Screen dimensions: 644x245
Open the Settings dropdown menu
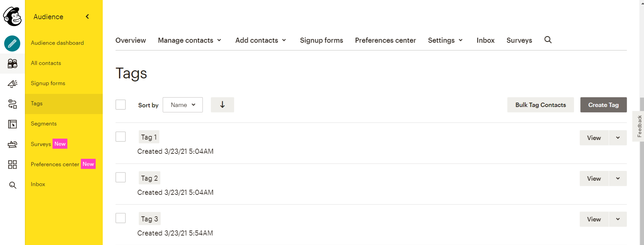(445, 40)
